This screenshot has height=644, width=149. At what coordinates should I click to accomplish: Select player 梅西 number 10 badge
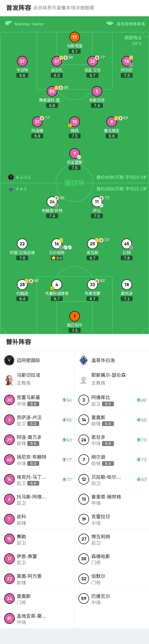75,122
